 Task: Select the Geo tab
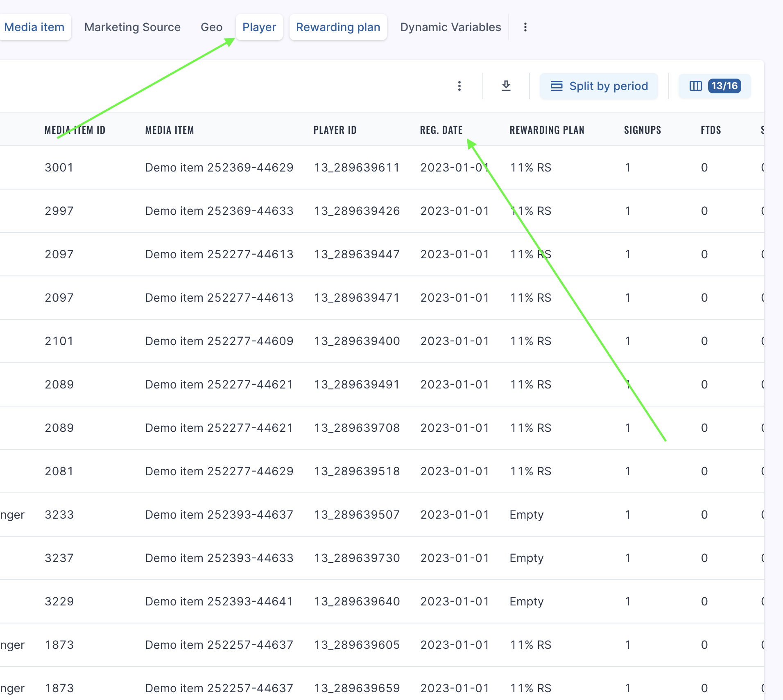pos(211,27)
